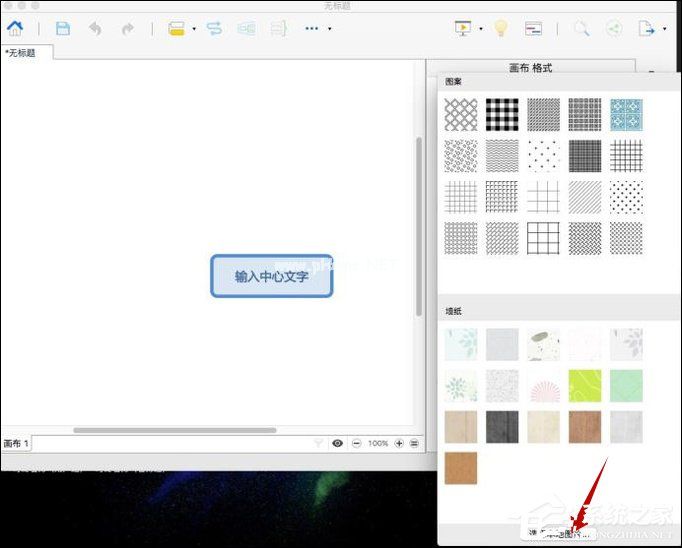
Task: Redo with the right arrow icon
Action: (127, 29)
